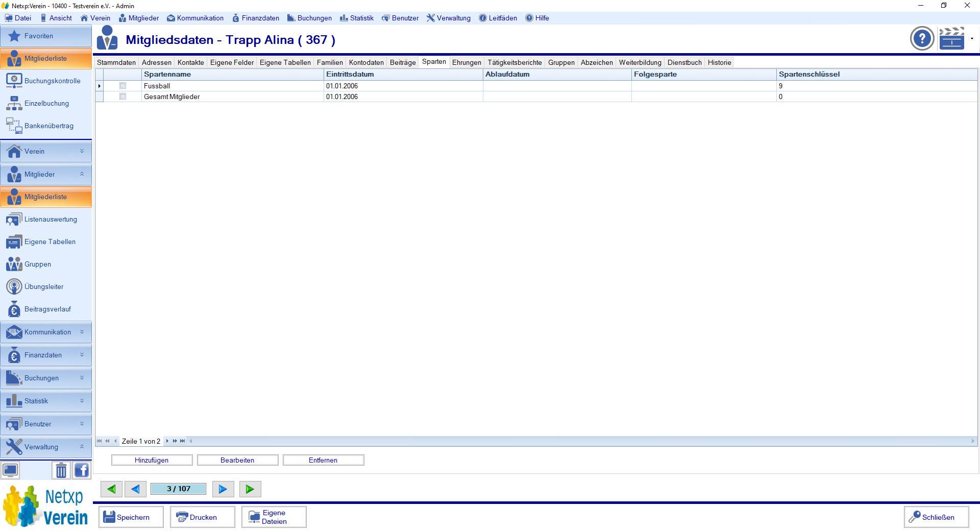The width and height of the screenshot is (980, 531).
Task: Open the Ansicht menu
Action: click(56, 18)
